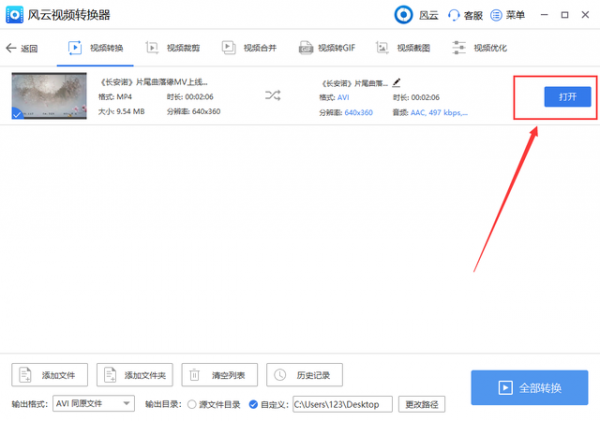
Task: Maximize the converter window
Action: coord(565,15)
